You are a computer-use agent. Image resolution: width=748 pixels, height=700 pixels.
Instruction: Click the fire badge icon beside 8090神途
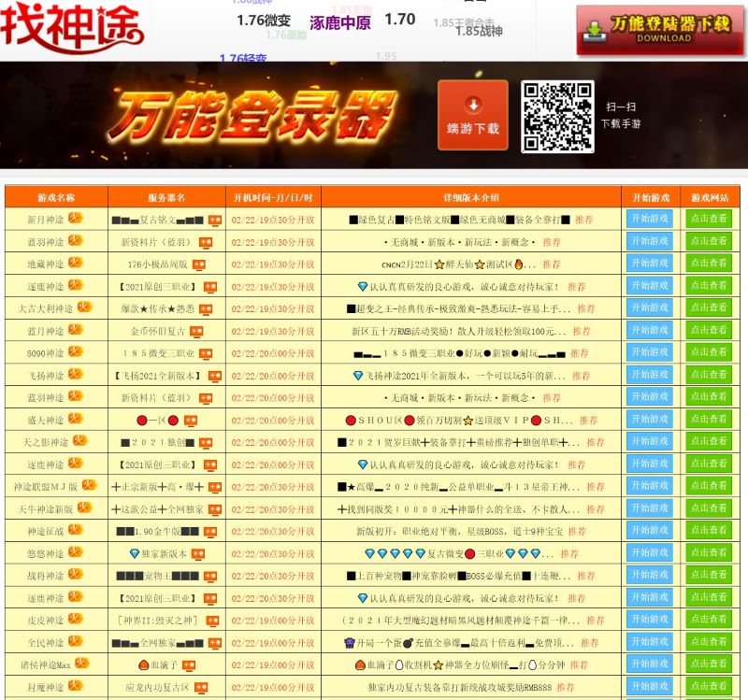(76, 352)
